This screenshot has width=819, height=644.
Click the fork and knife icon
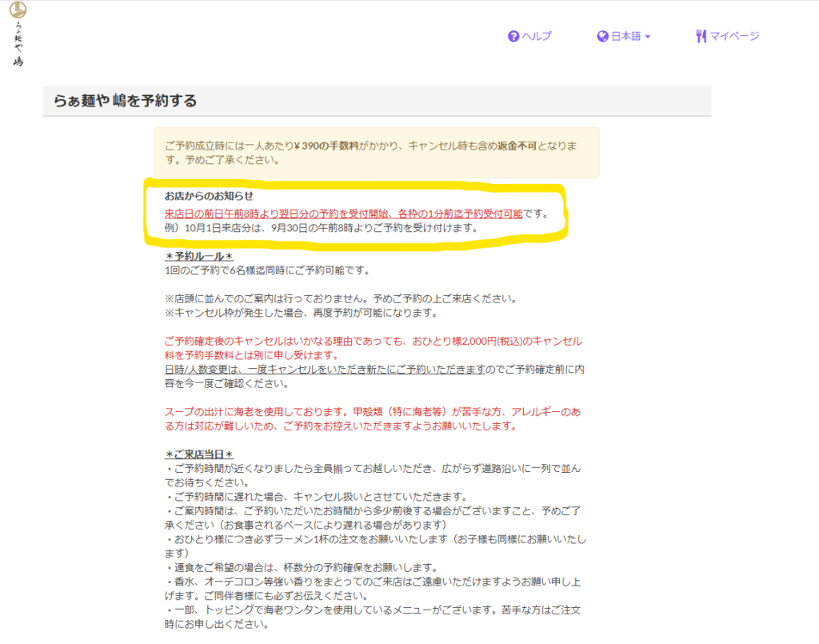701,36
